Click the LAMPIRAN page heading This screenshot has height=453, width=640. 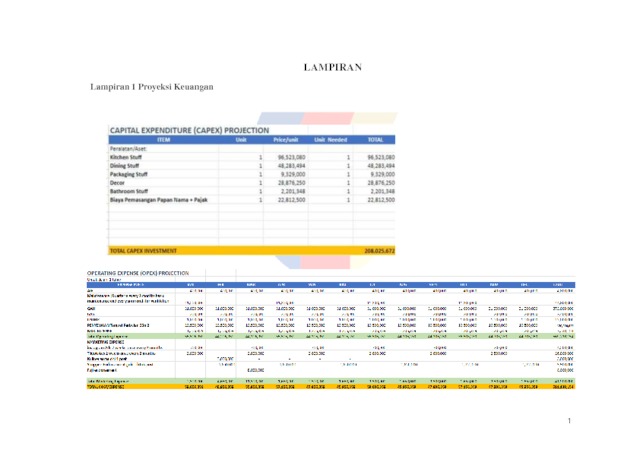pos(333,67)
